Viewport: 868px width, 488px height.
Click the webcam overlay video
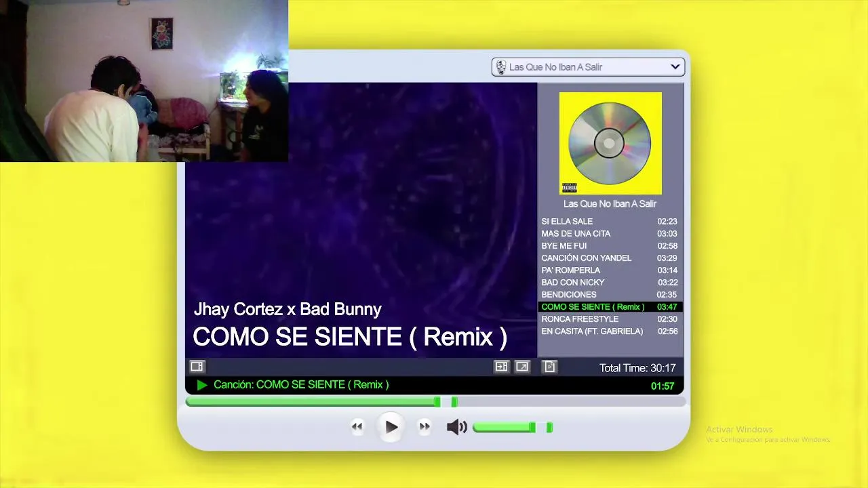[144, 81]
